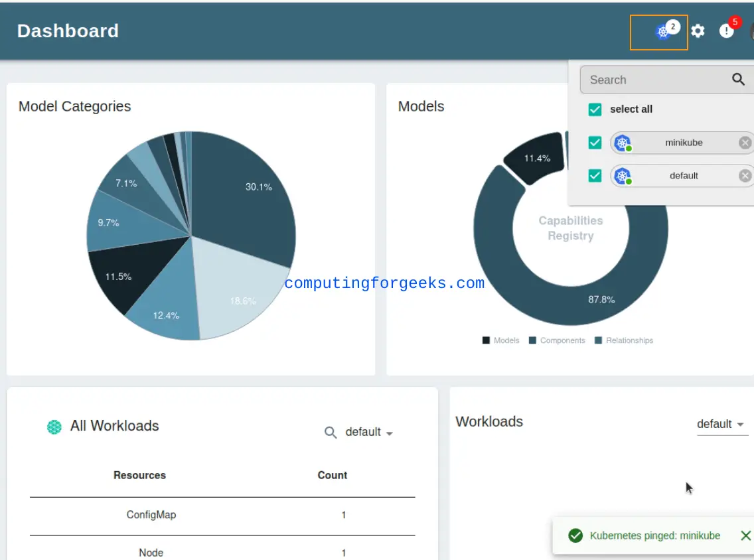Open the notifications bell showing 5 alerts
754x560 pixels.
coord(727,31)
